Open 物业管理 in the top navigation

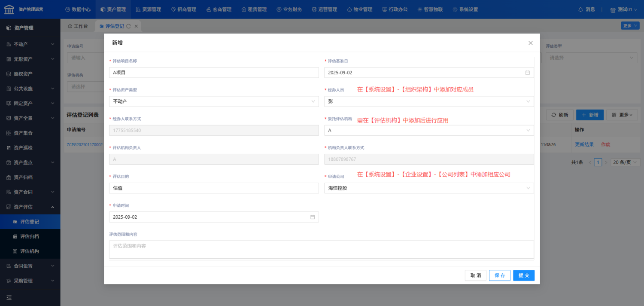[x=359, y=9]
